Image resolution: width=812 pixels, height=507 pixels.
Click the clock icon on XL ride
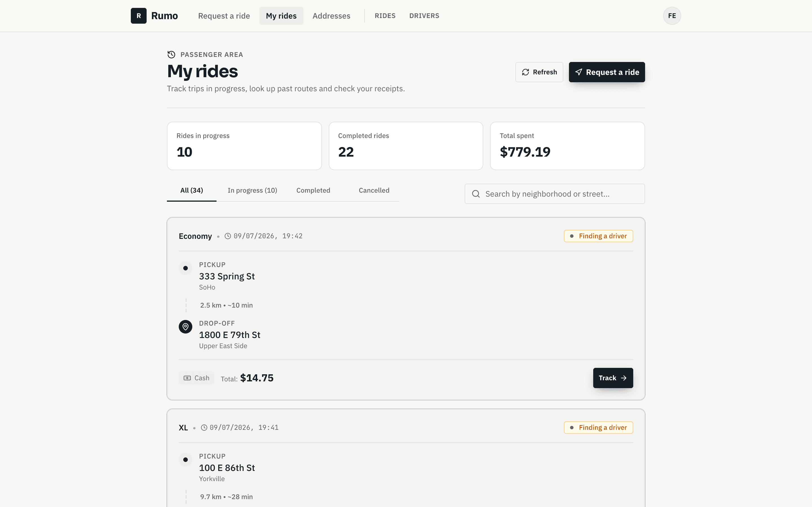pyautogui.click(x=204, y=428)
